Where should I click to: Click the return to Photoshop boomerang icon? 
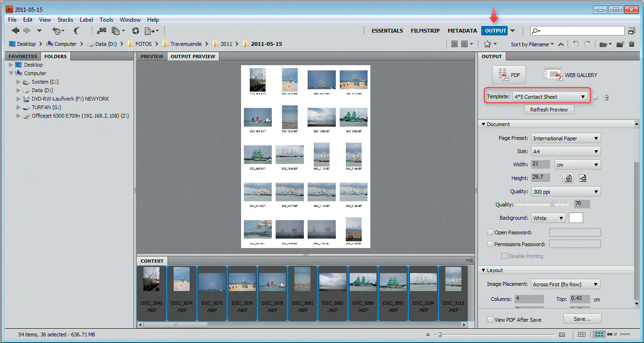tap(77, 31)
